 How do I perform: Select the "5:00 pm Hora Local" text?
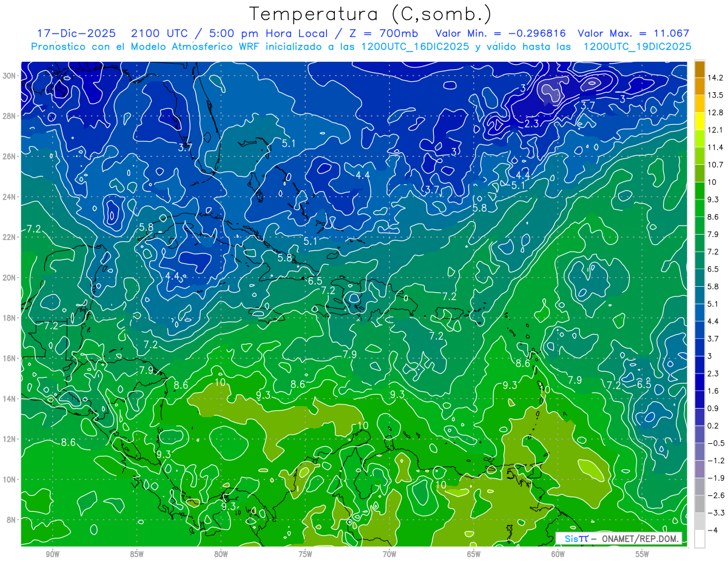(268, 33)
